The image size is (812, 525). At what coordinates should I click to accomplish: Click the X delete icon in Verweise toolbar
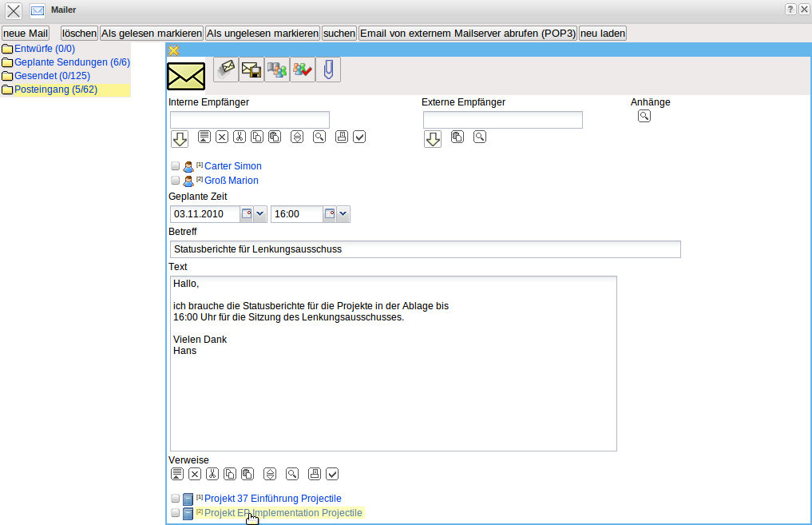tap(195, 474)
